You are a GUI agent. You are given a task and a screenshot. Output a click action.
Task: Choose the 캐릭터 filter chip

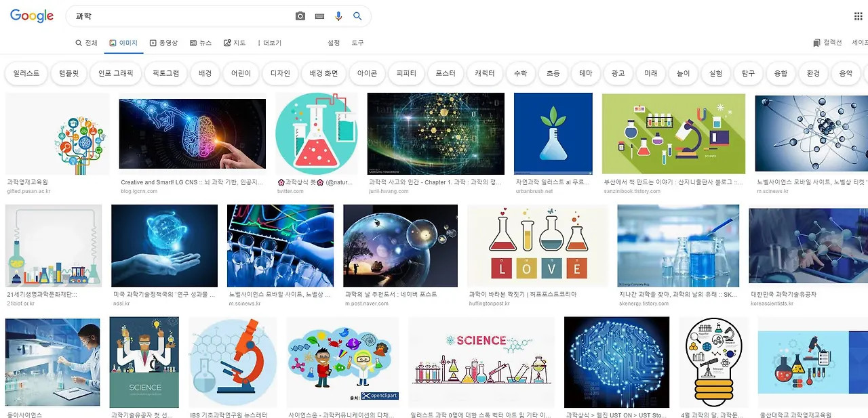485,73
